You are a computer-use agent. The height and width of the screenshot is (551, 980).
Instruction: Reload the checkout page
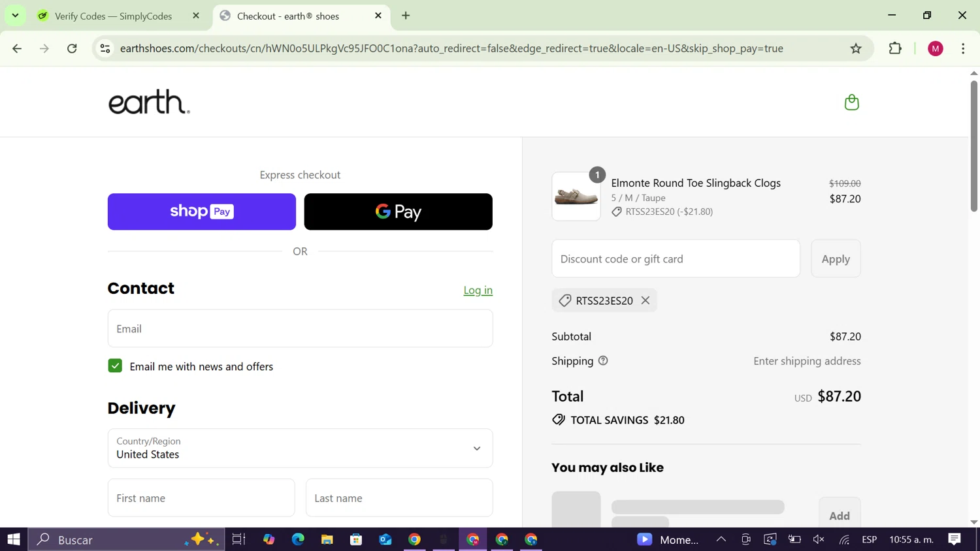click(x=72, y=48)
